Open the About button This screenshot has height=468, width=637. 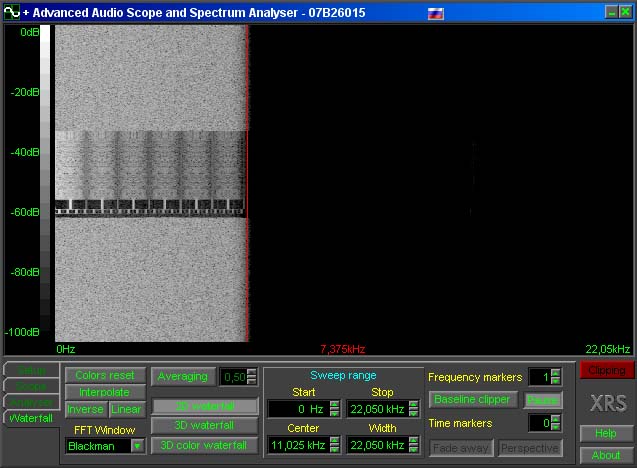[606, 455]
